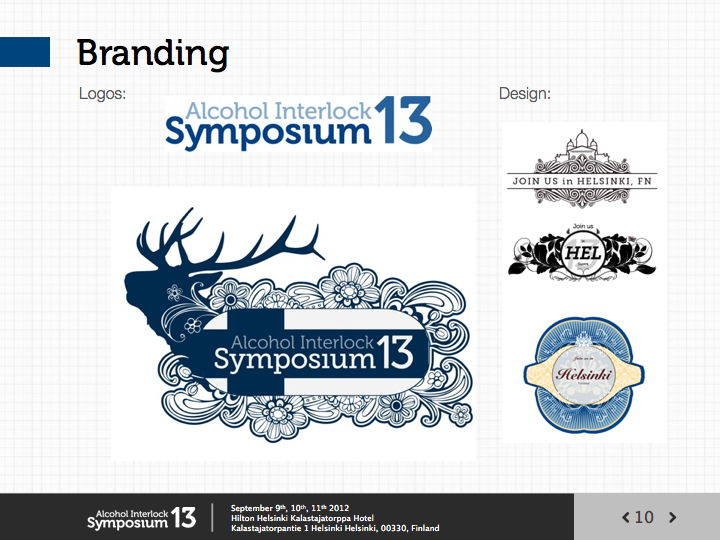Screen dimensions: 720x540
Task: Click the Design: label
Action: [x=524, y=93]
